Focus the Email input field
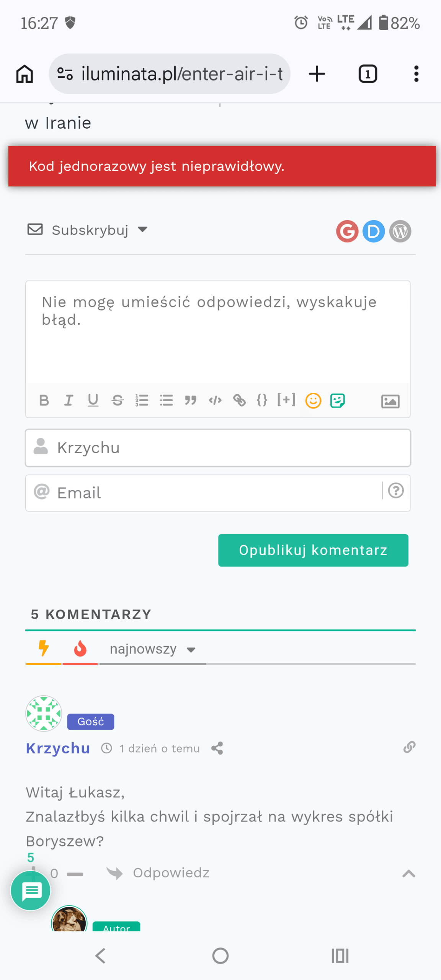This screenshot has width=441, height=980. [x=214, y=493]
